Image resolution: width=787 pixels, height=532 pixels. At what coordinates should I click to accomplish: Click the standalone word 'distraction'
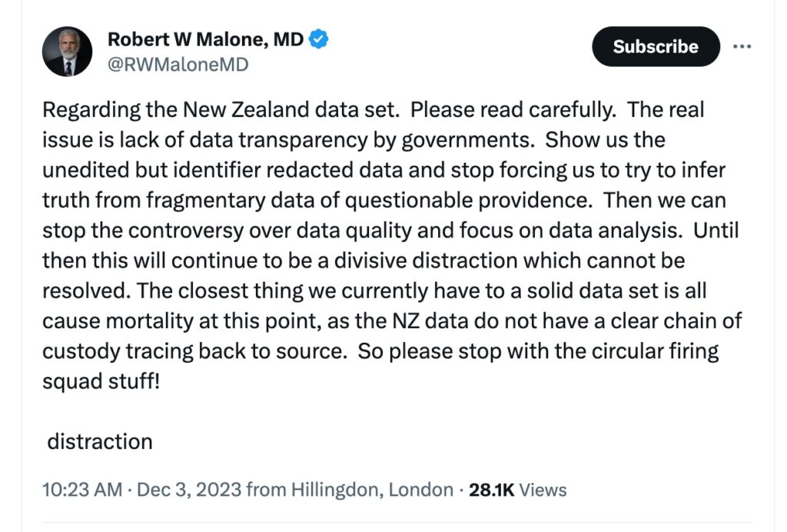click(100, 441)
